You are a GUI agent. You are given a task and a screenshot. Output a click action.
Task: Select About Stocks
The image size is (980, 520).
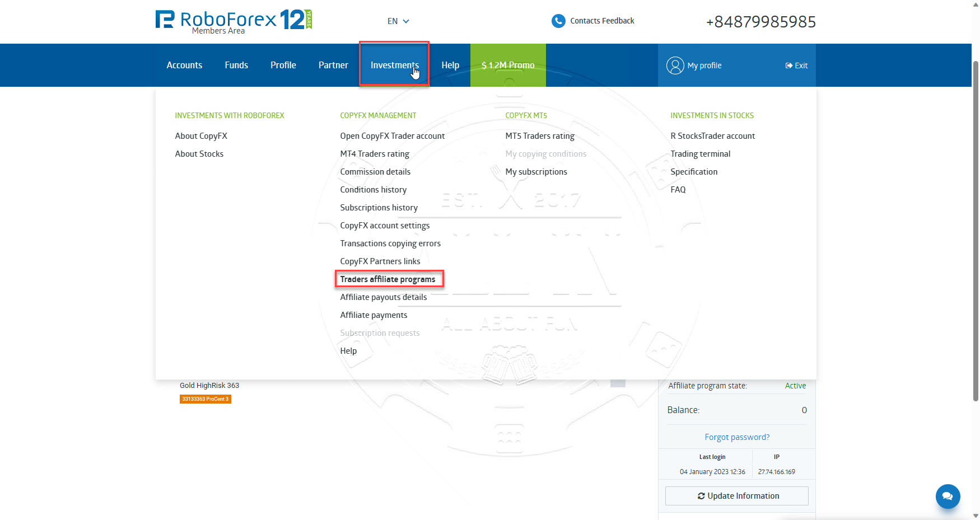tap(199, 154)
